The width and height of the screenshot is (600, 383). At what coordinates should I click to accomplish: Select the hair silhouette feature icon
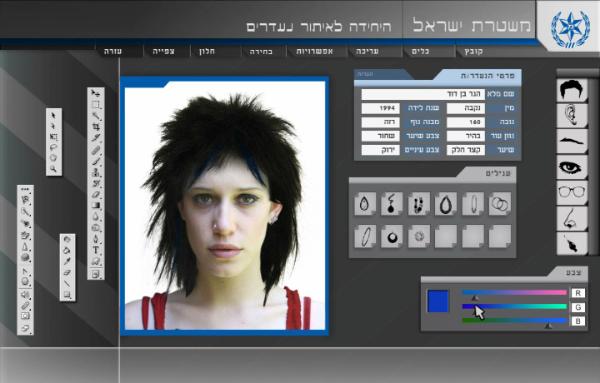point(572,90)
